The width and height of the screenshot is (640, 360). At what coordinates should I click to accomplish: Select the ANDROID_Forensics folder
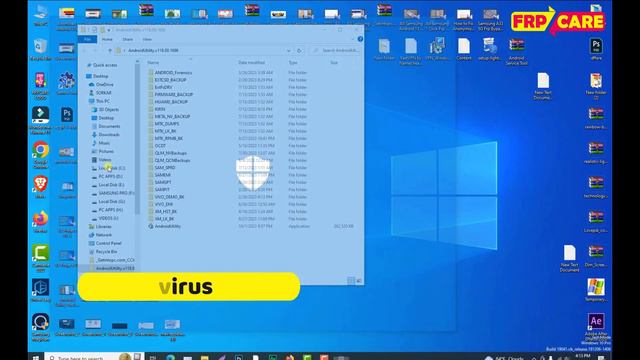click(x=173, y=73)
